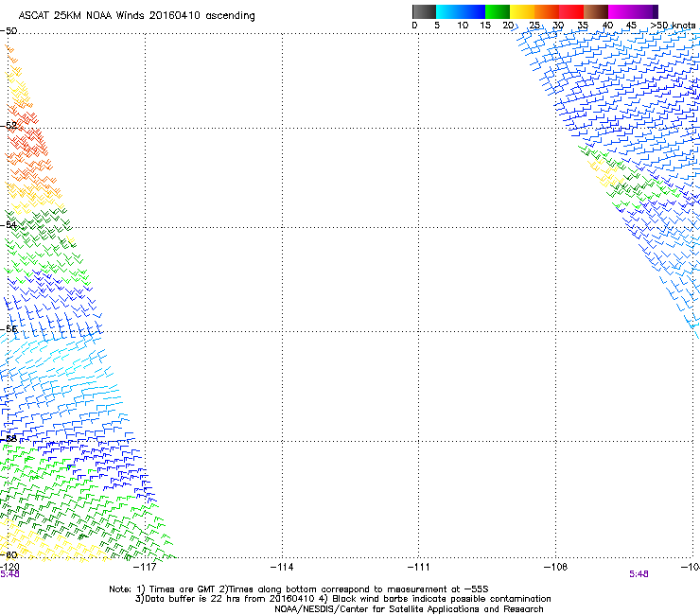Click the title "ASCAT 25KM NOAA Winds 20160410 ascending"

(x=136, y=16)
